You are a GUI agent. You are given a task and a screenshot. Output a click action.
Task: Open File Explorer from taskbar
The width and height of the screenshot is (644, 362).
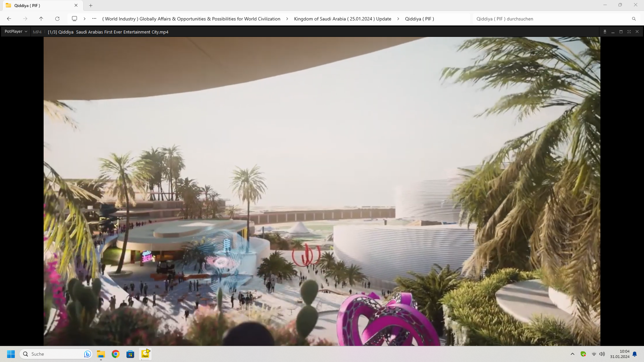coord(101,354)
